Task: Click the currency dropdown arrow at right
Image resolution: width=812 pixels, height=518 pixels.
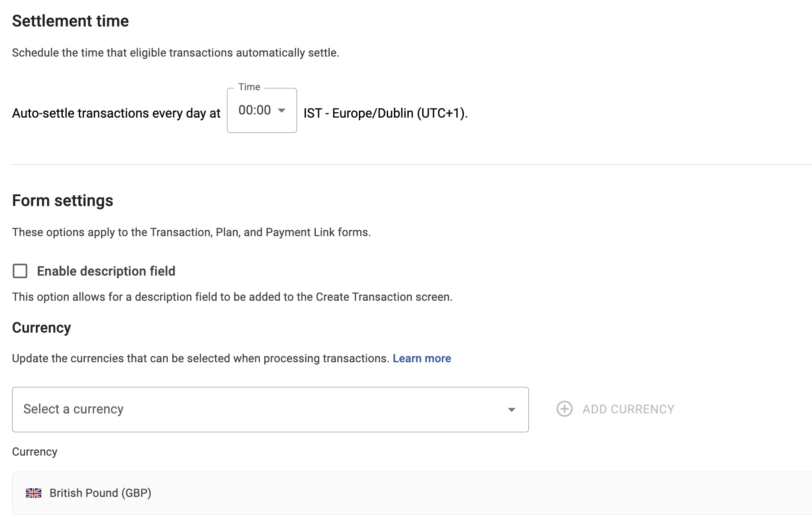Action: tap(511, 409)
